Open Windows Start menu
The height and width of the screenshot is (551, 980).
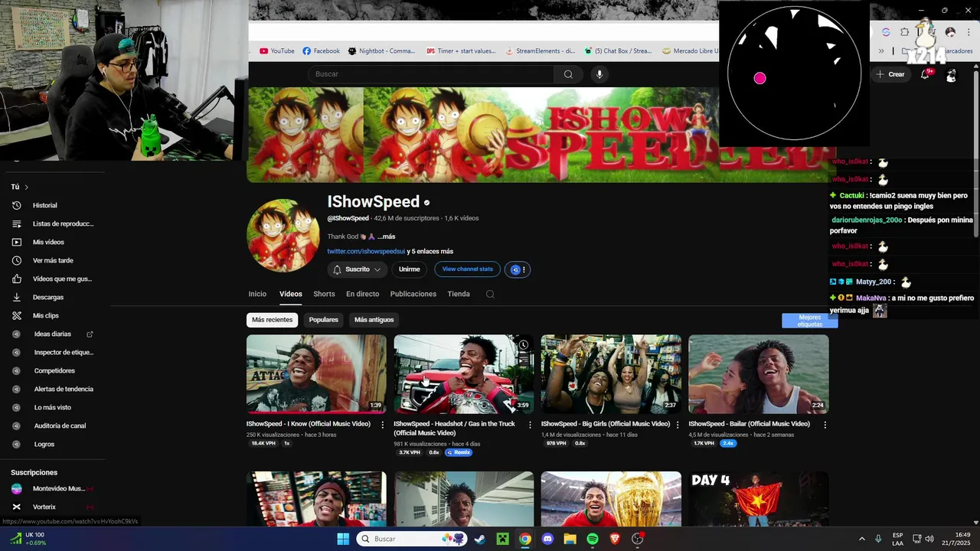click(x=343, y=539)
